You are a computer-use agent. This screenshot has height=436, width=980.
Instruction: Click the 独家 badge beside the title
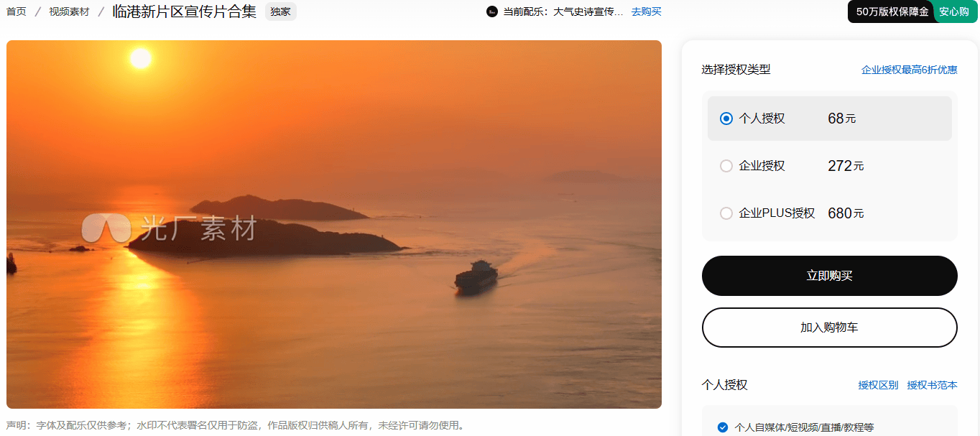tap(281, 11)
